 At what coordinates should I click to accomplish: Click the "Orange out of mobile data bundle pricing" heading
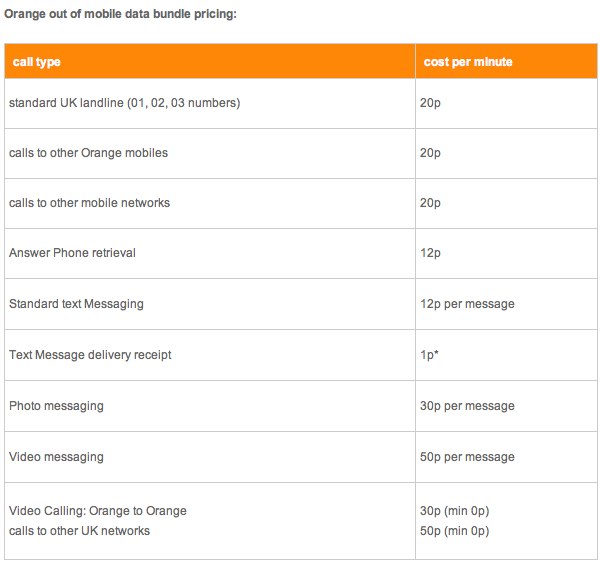[120, 13]
